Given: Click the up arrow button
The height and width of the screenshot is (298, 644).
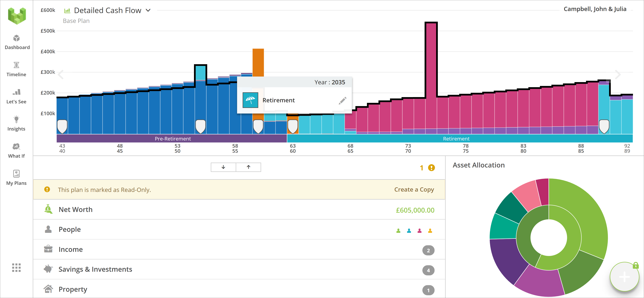Looking at the screenshot, I should point(248,167).
